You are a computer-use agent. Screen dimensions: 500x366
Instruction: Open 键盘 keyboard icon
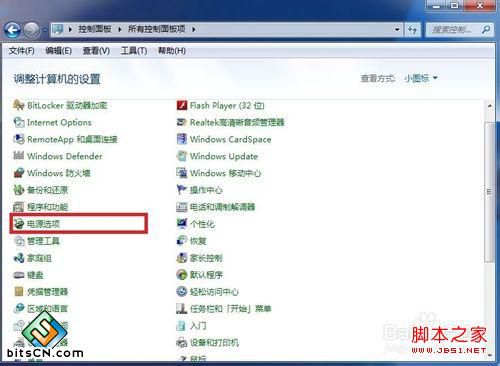tap(19, 275)
